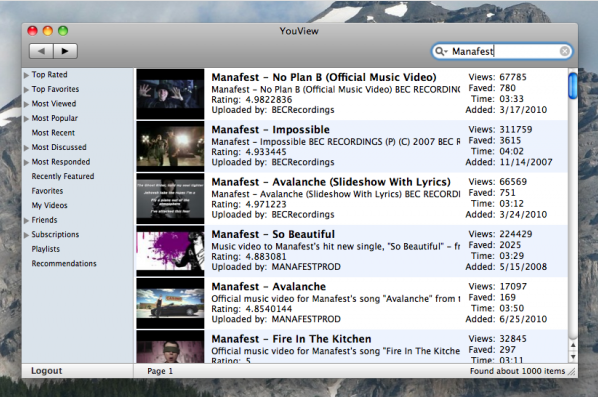Open the search magnifier options menu
The height and width of the screenshot is (397, 598).
coord(441,51)
